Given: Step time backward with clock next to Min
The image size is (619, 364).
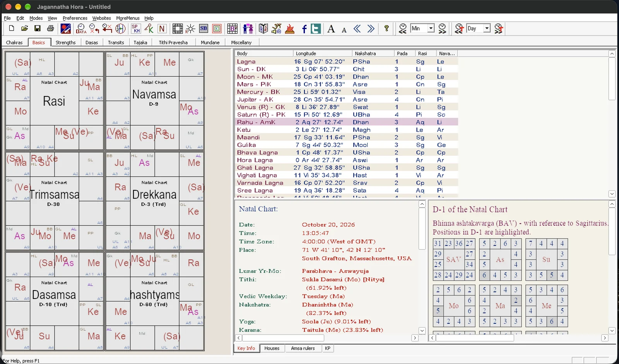Looking at the screenshot, I should coord(403,28).
